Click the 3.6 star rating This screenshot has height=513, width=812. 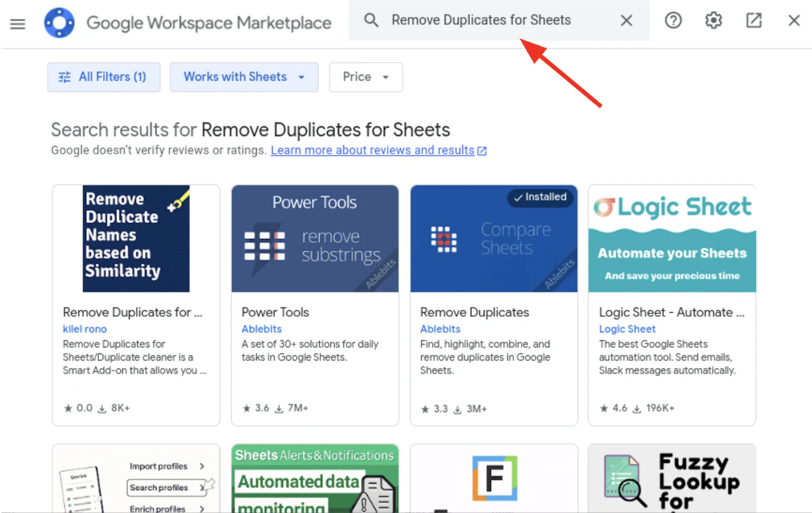[256, 408]
